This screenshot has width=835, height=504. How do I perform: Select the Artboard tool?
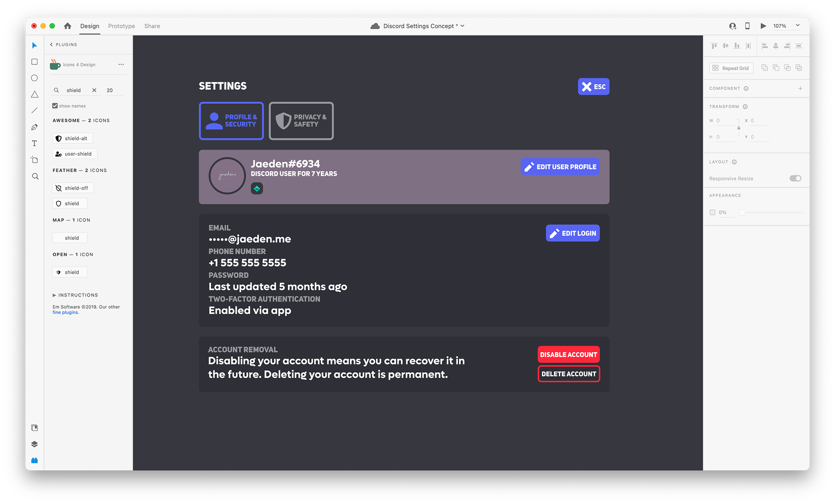[34, 160]
